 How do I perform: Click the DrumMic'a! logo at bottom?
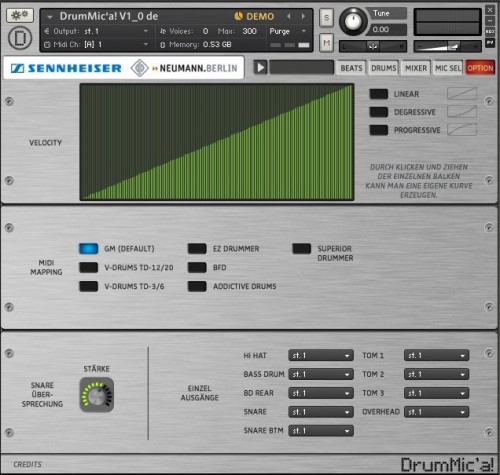click(447, 464)
